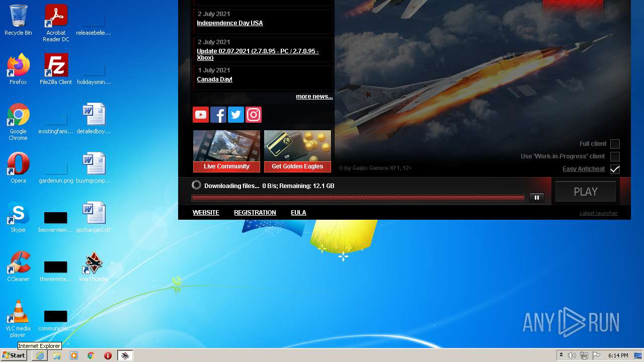The width and height of the screenshot is (644, 362).
Task: Open the REGISTRATION link
Action: (x=255, y=213)
